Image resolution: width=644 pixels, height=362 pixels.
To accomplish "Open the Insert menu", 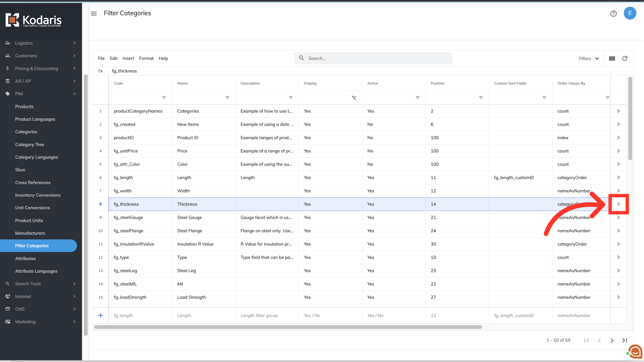I will tap(128, 58).
